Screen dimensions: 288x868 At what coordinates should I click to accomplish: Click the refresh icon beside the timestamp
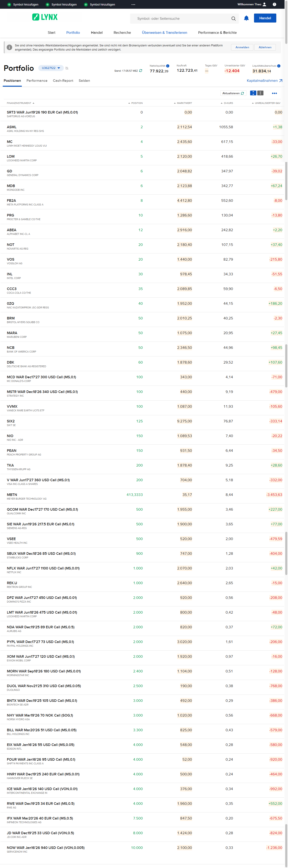point(141,71)
